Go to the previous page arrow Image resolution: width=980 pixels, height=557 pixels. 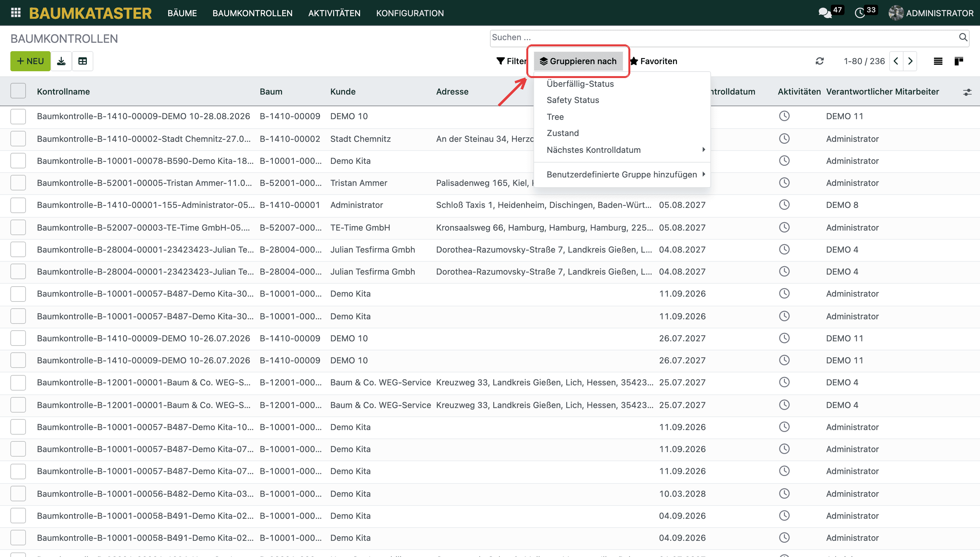tap(896, 61)
